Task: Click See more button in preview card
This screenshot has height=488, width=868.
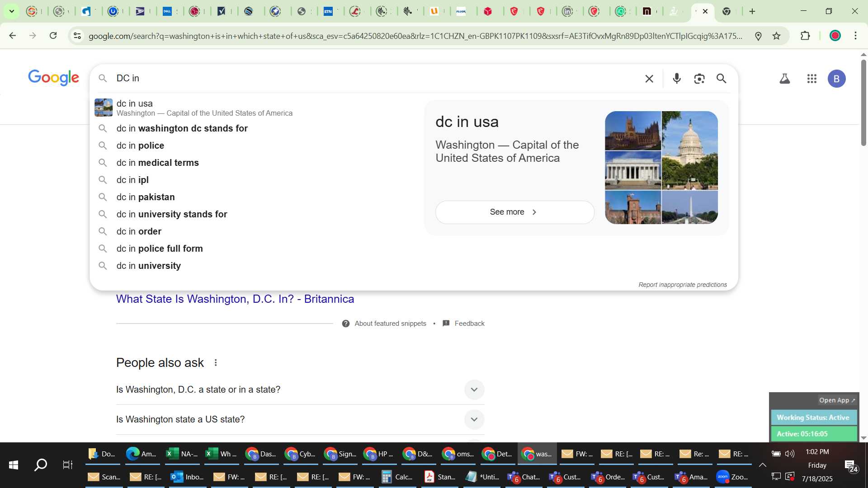Action: click(x=514, y=212)
